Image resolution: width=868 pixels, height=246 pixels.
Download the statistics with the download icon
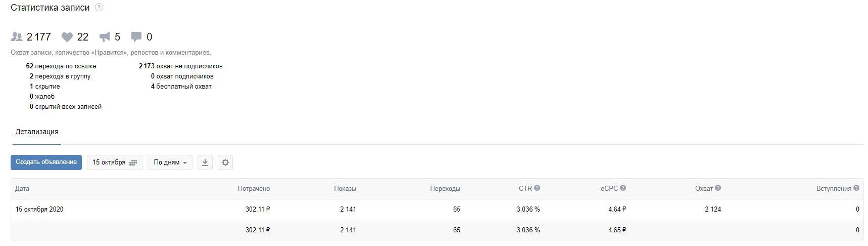pos(205,162)
